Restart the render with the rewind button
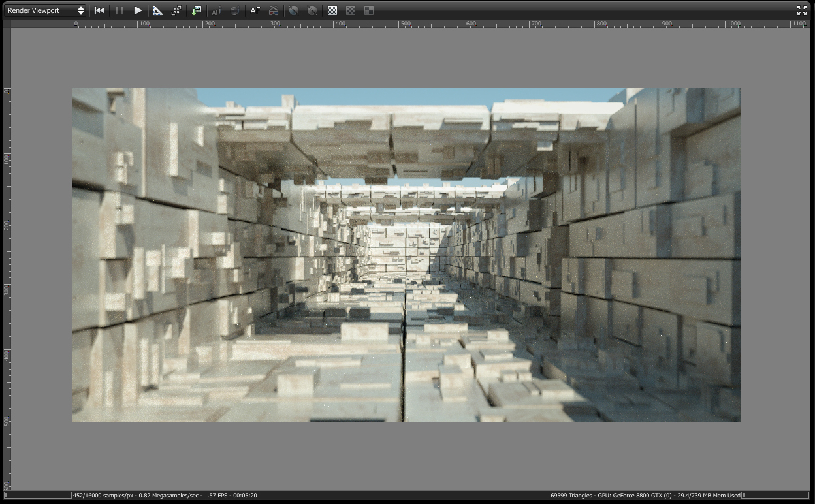The image size is (815, 504). coord(99,10)
